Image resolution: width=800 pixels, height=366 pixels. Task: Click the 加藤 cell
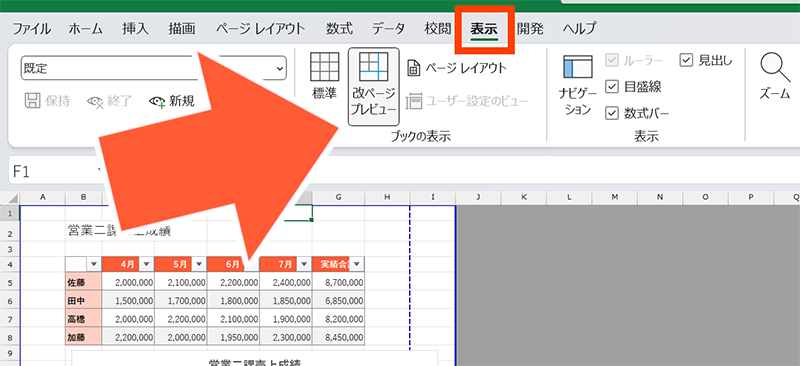[x=84, y=337]
